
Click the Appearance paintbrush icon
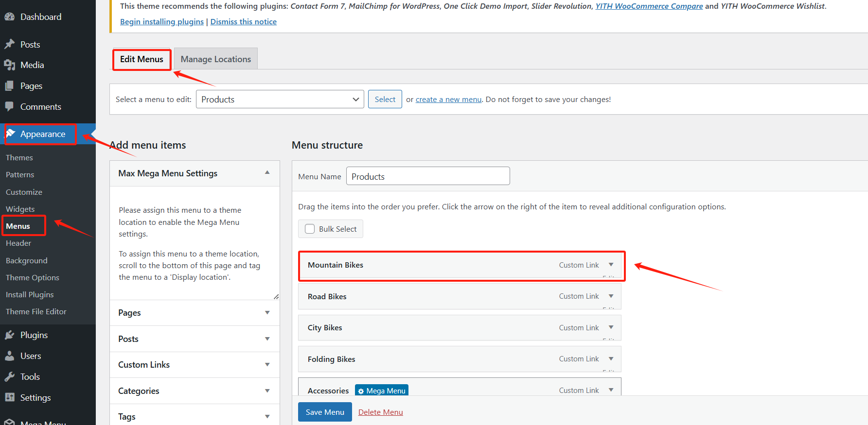point(11,134)
